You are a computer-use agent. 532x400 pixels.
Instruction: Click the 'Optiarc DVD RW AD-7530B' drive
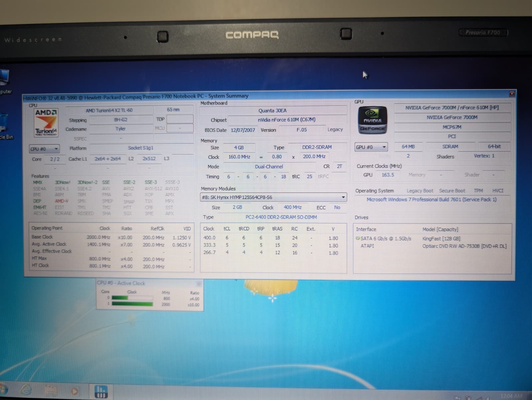pos(464,246)
